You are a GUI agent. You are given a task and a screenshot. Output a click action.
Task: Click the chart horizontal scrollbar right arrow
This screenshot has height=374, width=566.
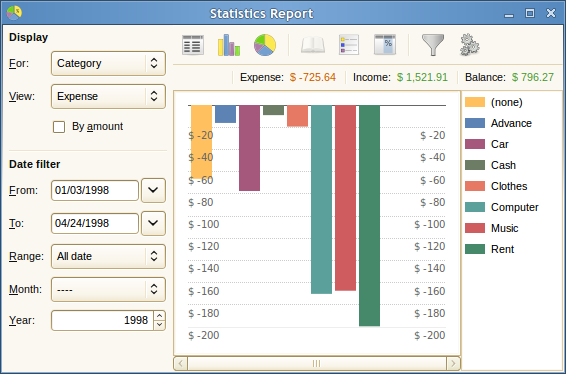453,363
